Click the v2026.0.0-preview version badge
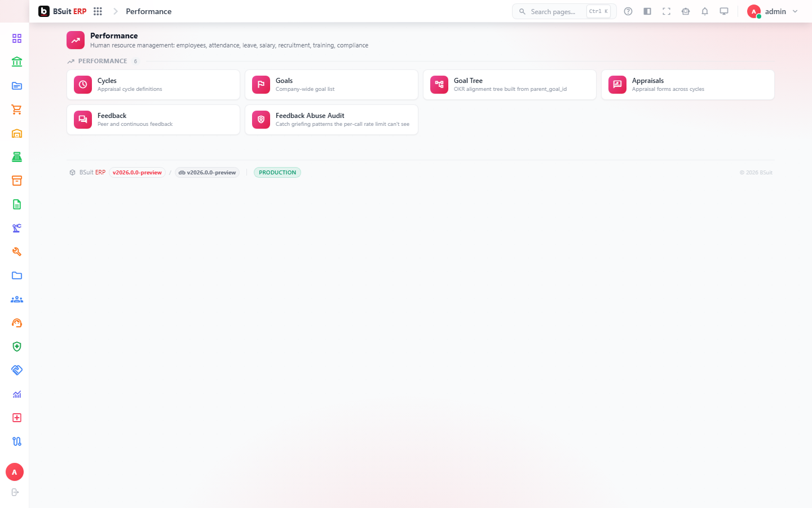This screenshot has height=508, width=812. pyautogui.click(x=137, y=173)
